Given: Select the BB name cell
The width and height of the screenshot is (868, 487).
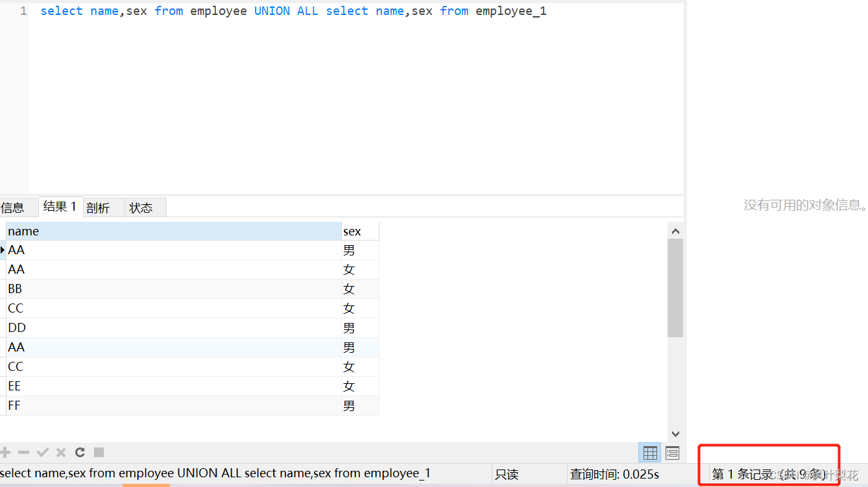Looking at the screenshot, I should pos(174,289).
